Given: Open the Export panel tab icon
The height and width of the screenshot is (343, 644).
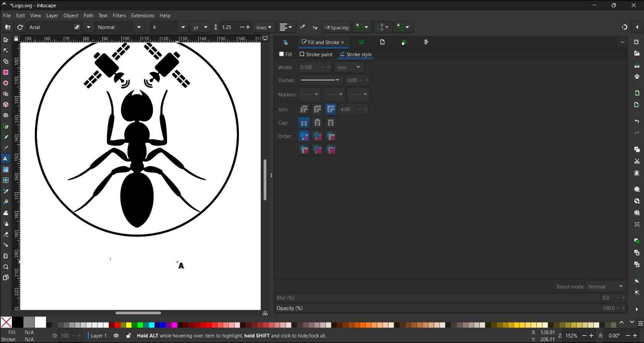Looking at the screenshot, I should pyautogui.click(x=383, y=42).
